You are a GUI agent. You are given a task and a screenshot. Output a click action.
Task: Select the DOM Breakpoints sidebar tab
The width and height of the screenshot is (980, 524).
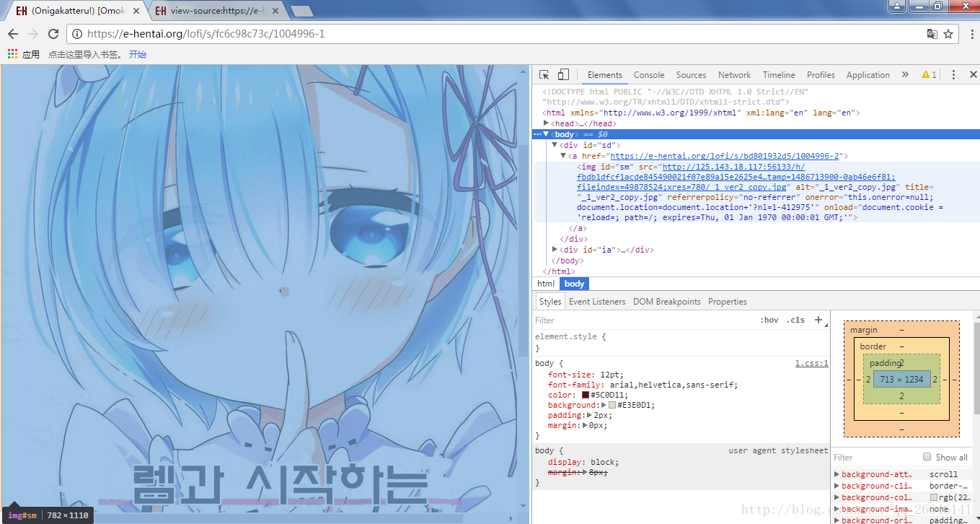point(667,302)
